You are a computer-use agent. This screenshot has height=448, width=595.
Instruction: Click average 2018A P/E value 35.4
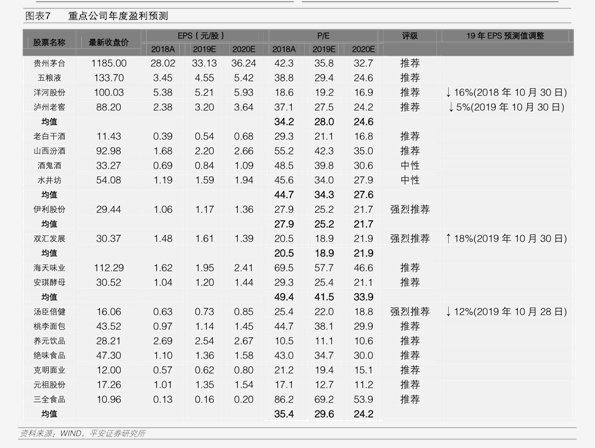284,414
